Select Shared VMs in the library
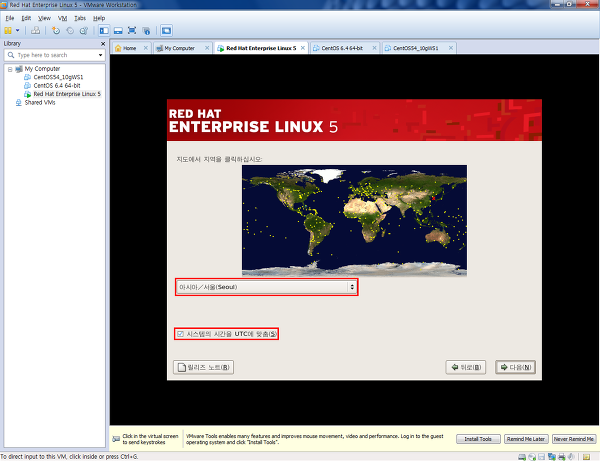The width and height of the screenshot is (600, 461). (40, 103)
